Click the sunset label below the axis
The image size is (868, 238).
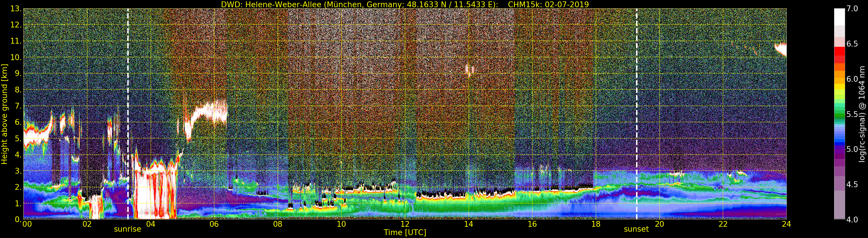(636, 229)
